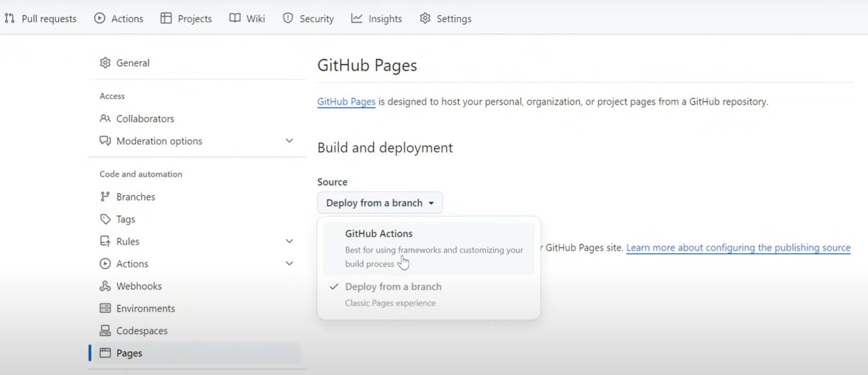
Task: Click the Source label
Action: [x=332, y=182]
